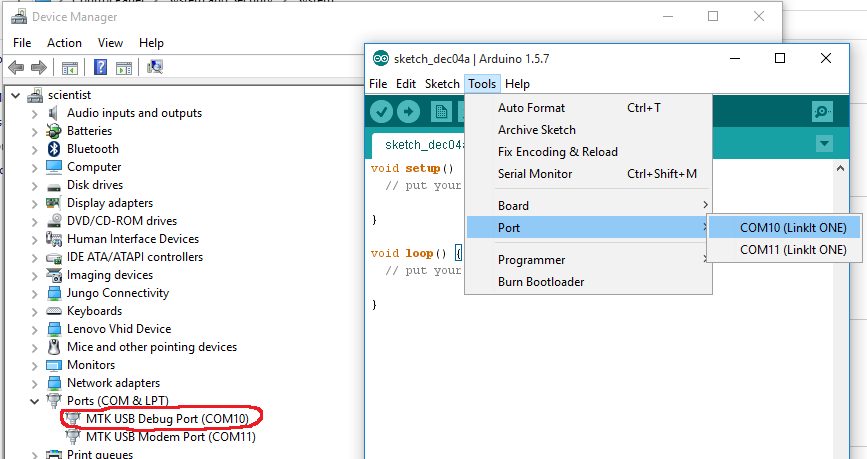Click the Tools menu in Arduino
This screenshot has width=867, height=459.
(482, 84)
